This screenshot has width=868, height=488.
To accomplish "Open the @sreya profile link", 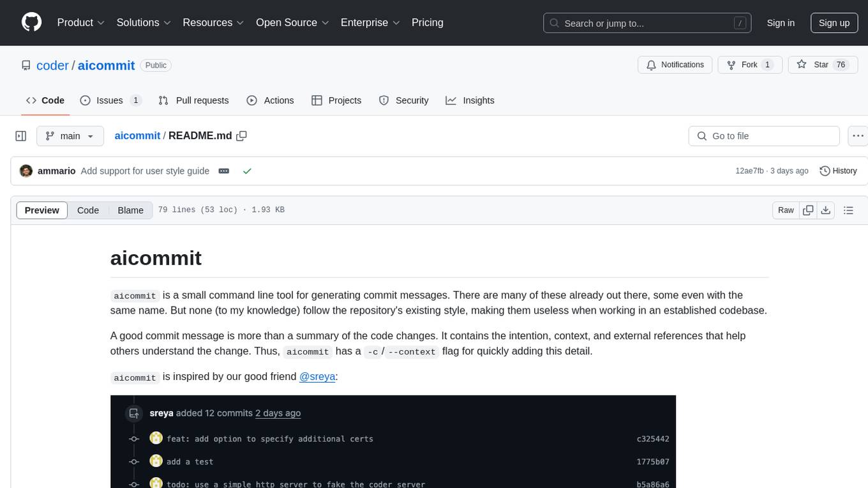I will click(317, 377).
